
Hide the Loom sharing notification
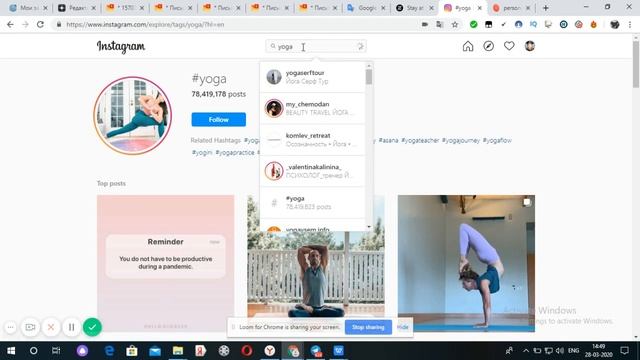pyautogui.click(x=402, y=327)
